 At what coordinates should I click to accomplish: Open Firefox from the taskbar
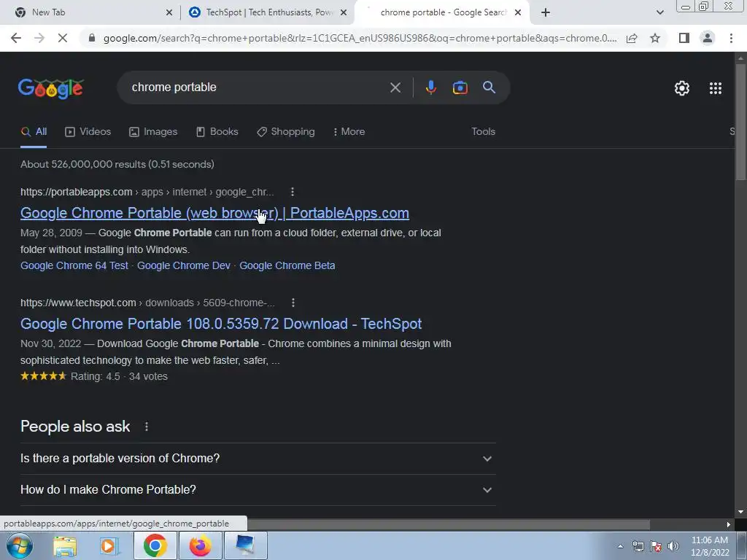pyautogui.click(x=200, y=545)
